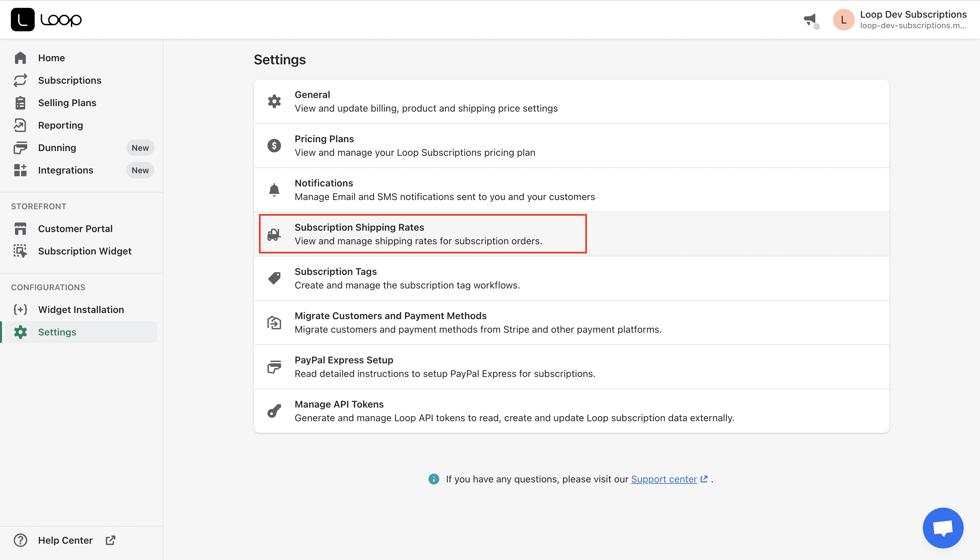Click the Dunning card icon in sidebar
This screenshot has width=980, height=560.
click(20, 148)
